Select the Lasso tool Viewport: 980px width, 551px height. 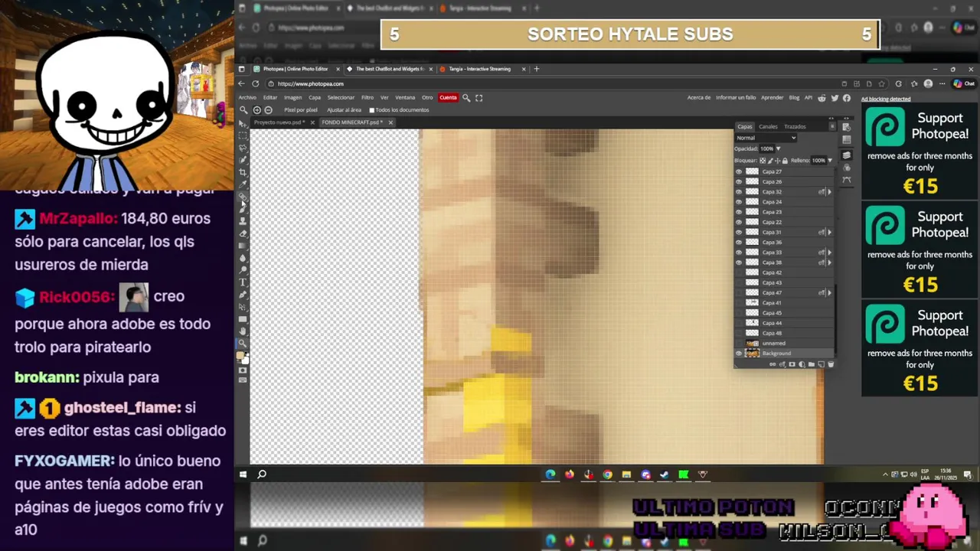coord(243,148)
